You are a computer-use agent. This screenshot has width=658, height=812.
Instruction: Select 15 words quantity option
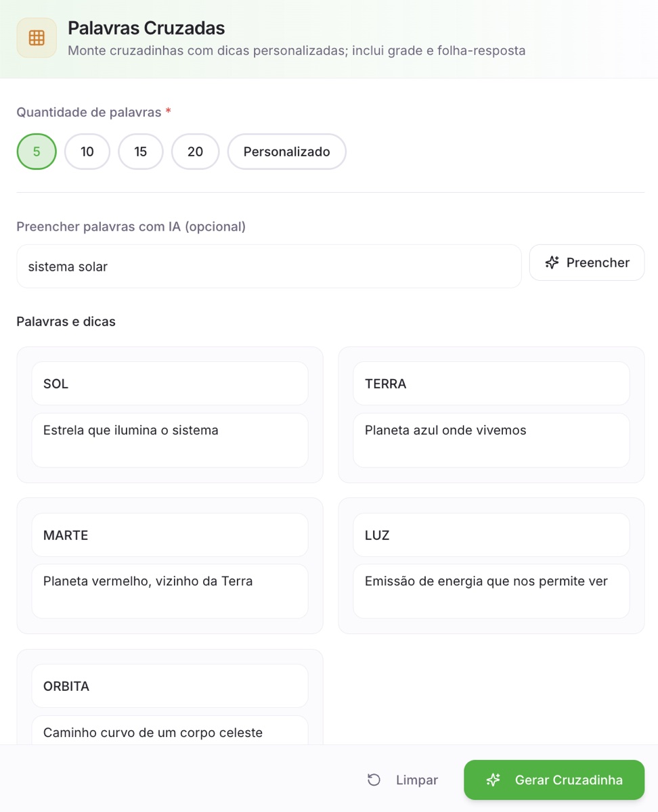tap(141, 152)
